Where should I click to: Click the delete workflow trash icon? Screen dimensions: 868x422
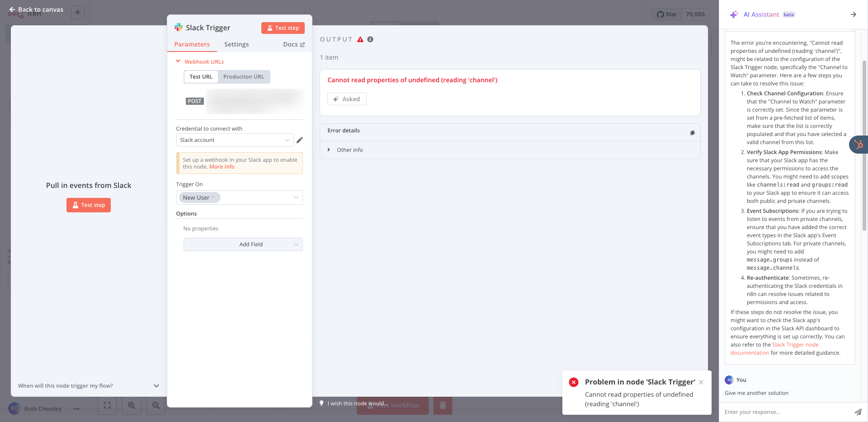pos(443,405)
